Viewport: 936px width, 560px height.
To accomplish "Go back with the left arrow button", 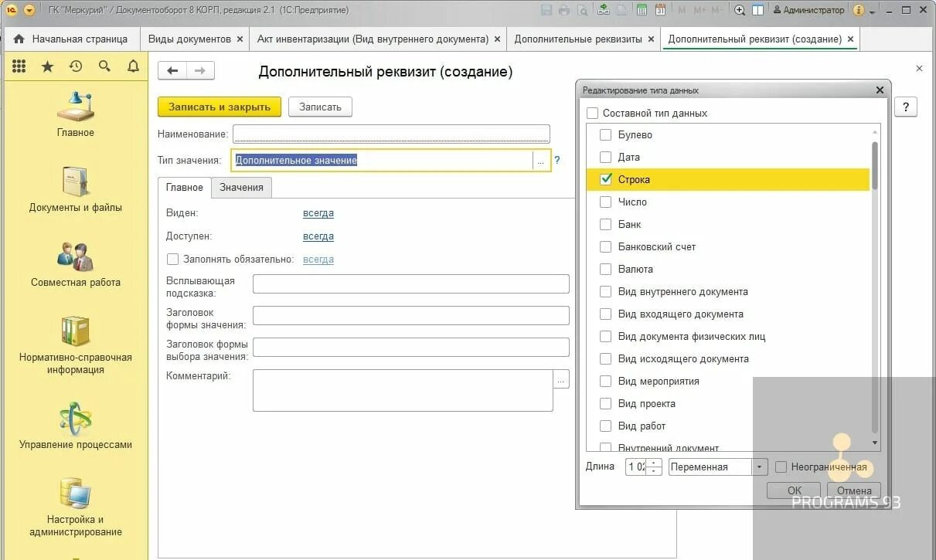I will 172,70.
